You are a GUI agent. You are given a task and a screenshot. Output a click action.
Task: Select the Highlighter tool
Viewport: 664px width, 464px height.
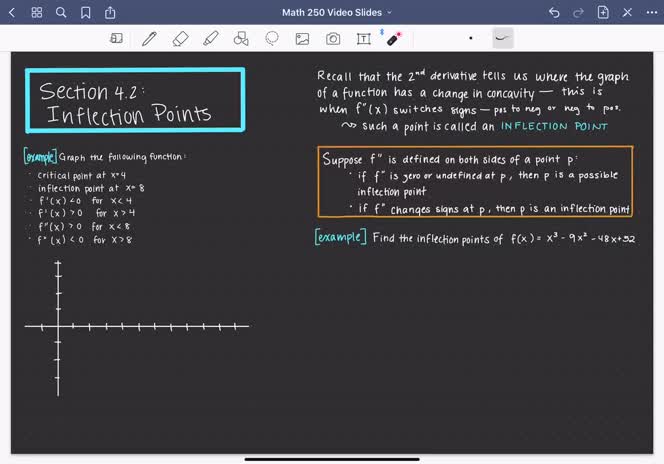click(210, 39)
